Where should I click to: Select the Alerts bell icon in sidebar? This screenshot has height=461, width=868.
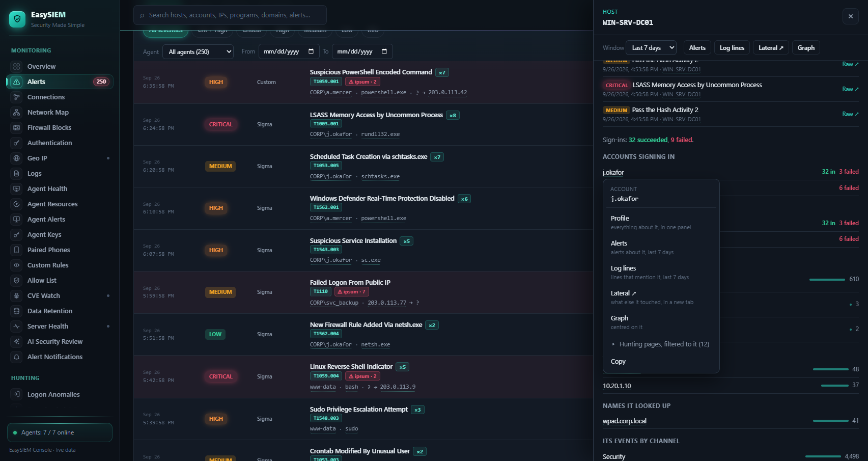[x=17, y=82]
